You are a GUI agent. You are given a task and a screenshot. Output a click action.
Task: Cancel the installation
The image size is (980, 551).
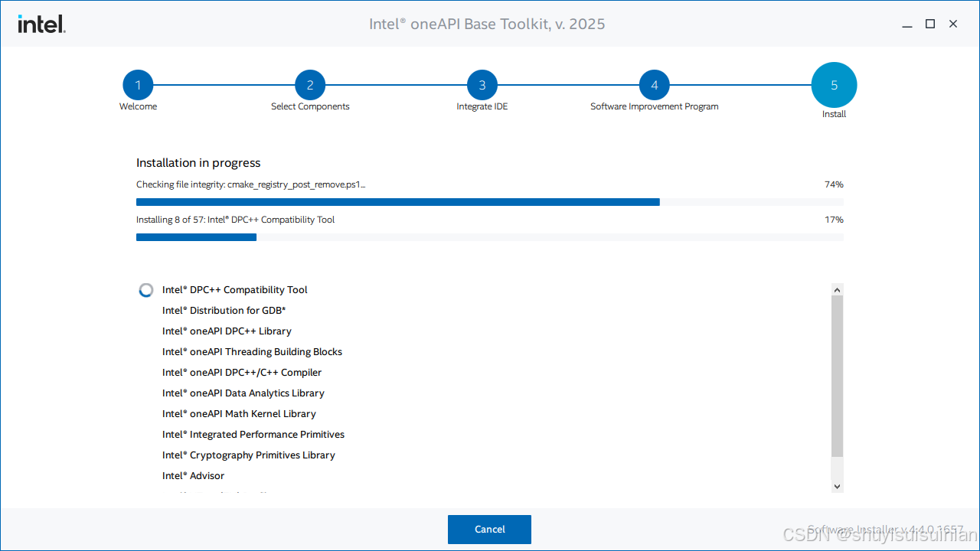[x=489, y=530]
